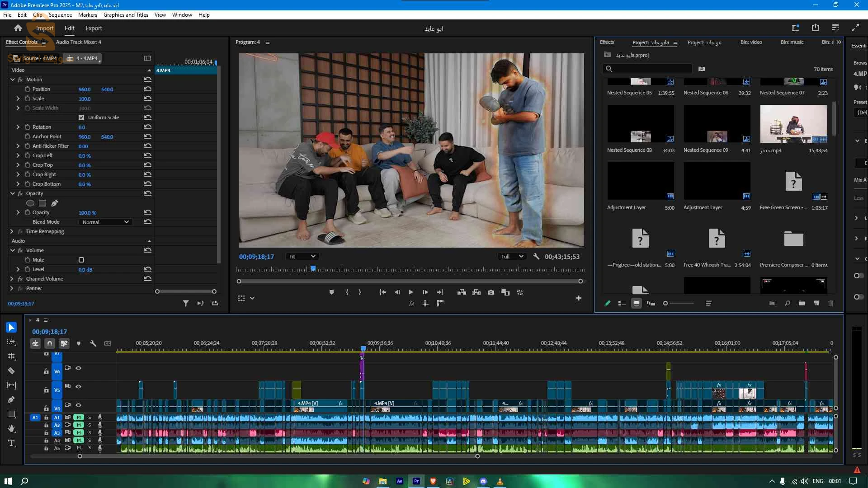Click the Position X value 960.0

tap(85, 89)
